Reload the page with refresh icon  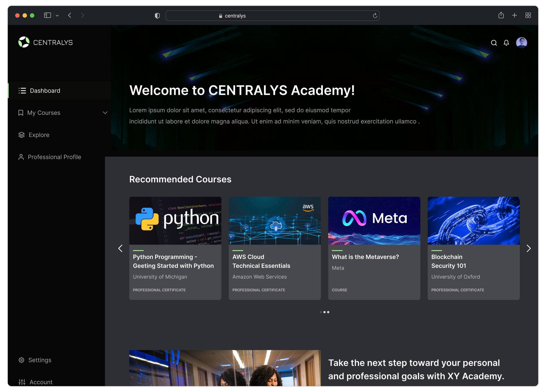pyautogui.click(x=375, y=16)
